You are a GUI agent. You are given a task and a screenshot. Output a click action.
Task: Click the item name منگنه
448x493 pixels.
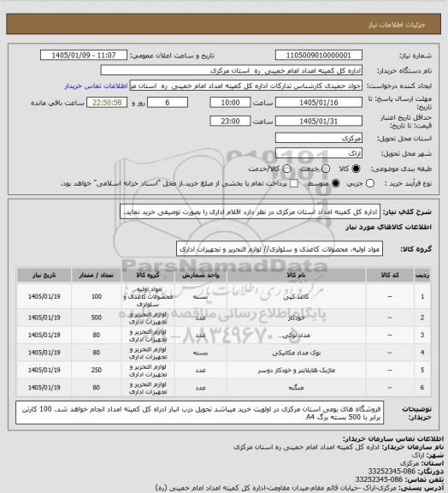pos(297,388)
